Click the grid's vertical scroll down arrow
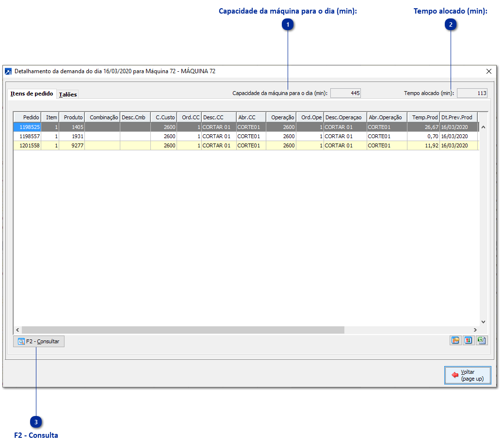The width and height of the screenshot is (503, 448). click(483, 321)
